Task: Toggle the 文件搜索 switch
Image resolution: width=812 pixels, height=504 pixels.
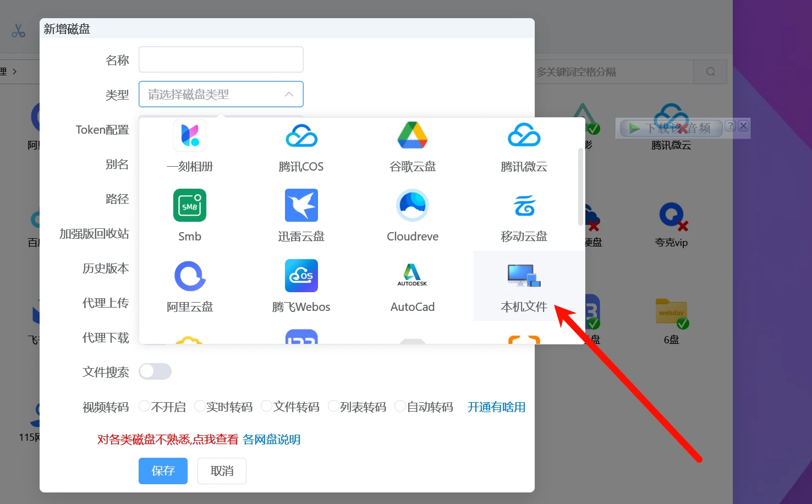Action: point(155,371)
